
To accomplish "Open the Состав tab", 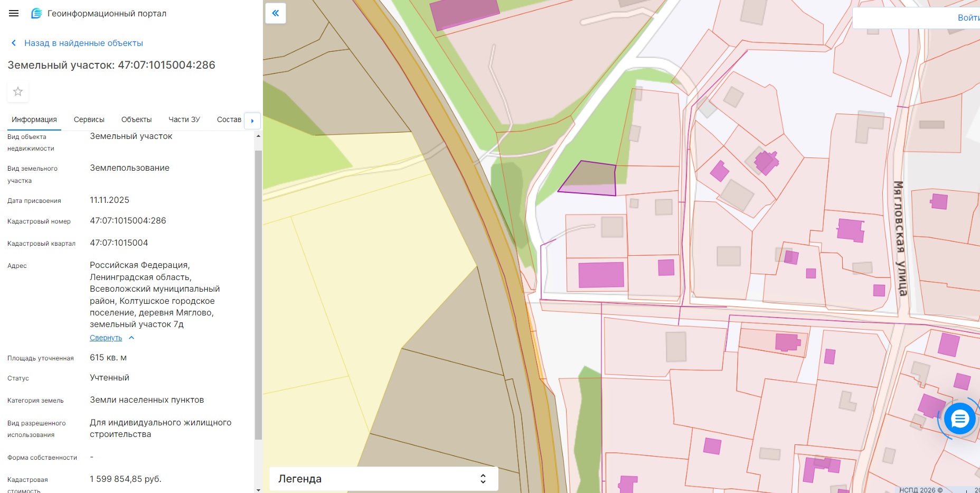I will pyautogui.click(x=229, y=119).
